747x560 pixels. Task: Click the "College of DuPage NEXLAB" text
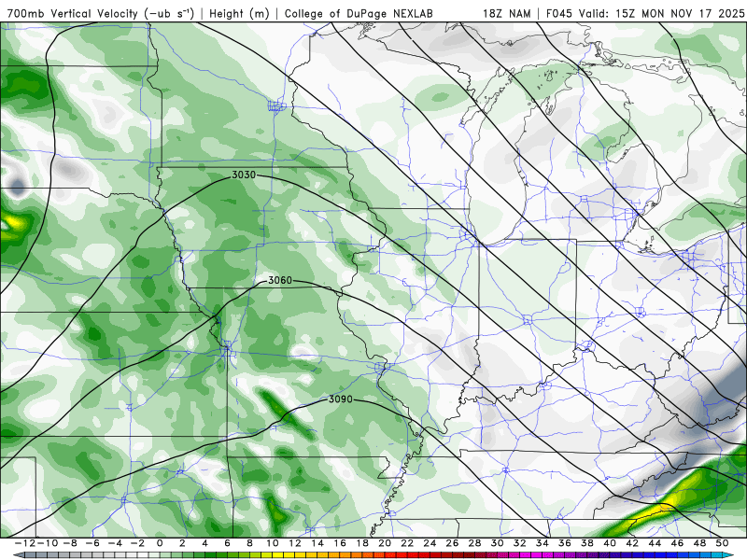359,13
